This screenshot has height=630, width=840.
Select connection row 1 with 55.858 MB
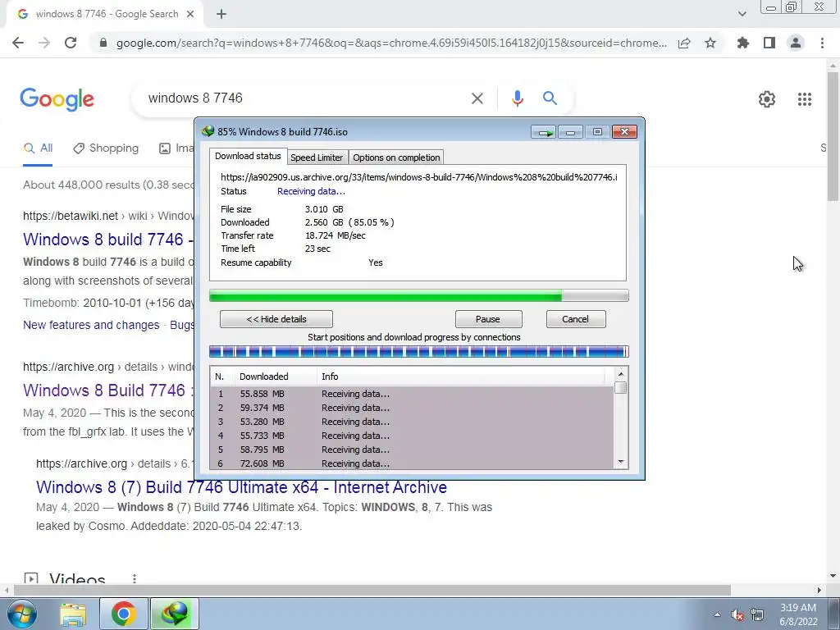click(x=412, y=394)
